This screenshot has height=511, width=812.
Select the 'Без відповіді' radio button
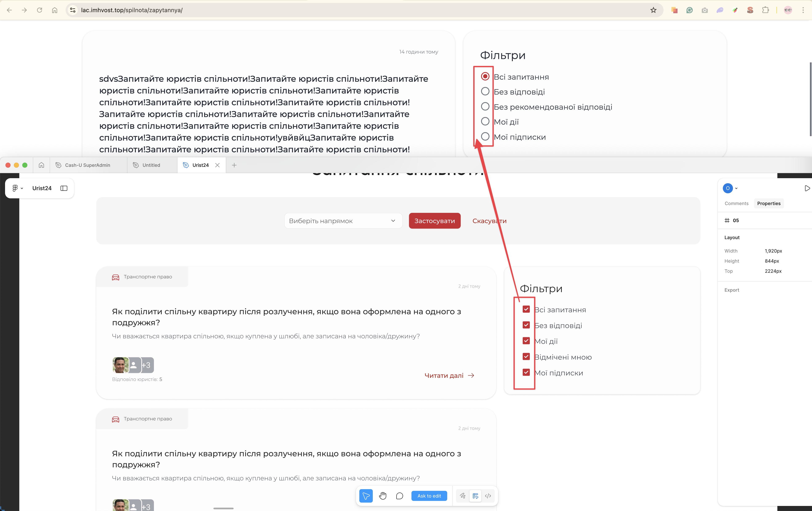(485, 91)
